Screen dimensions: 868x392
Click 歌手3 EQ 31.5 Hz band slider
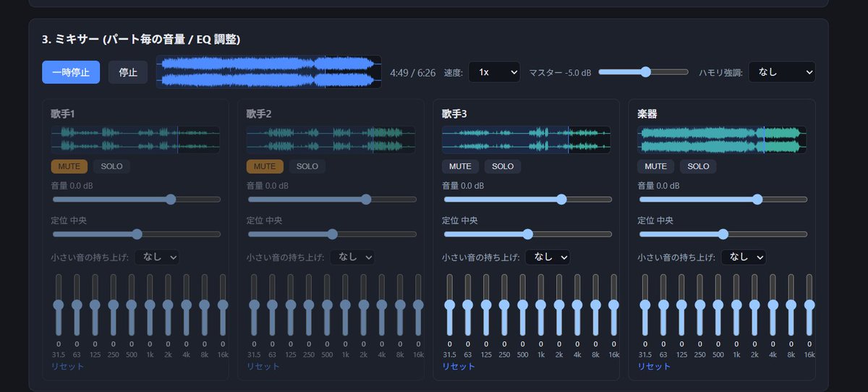449,305
